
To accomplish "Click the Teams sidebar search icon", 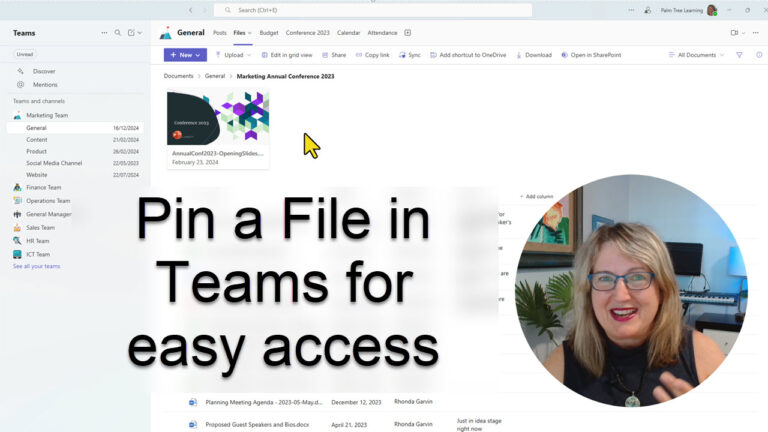I will [118, 33].
